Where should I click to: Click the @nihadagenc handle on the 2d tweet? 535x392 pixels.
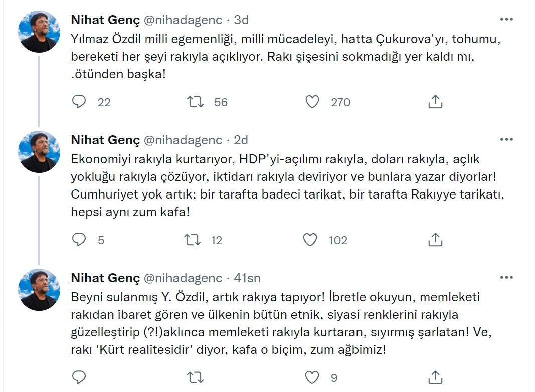(x=183, y=140)
